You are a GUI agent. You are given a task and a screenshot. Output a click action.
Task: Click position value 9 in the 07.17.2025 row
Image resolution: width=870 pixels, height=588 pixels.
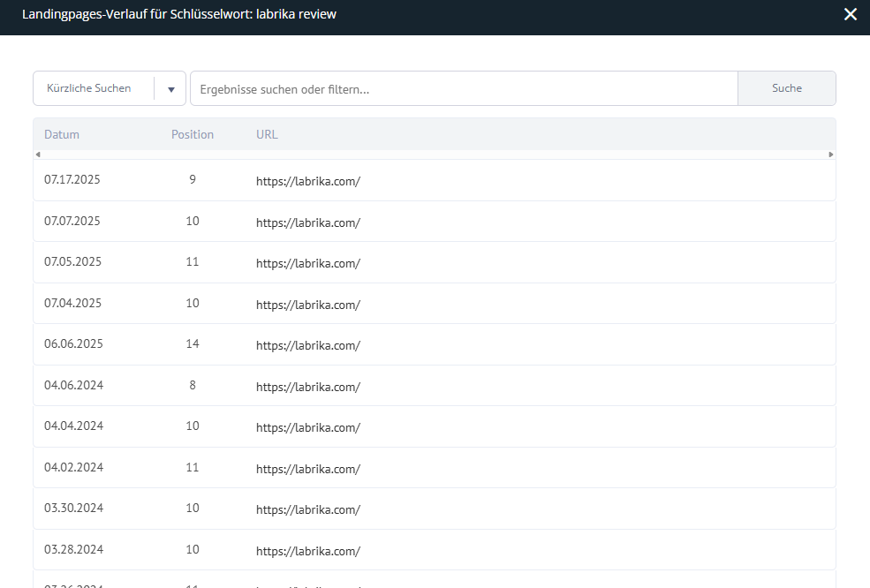point(193,180)
